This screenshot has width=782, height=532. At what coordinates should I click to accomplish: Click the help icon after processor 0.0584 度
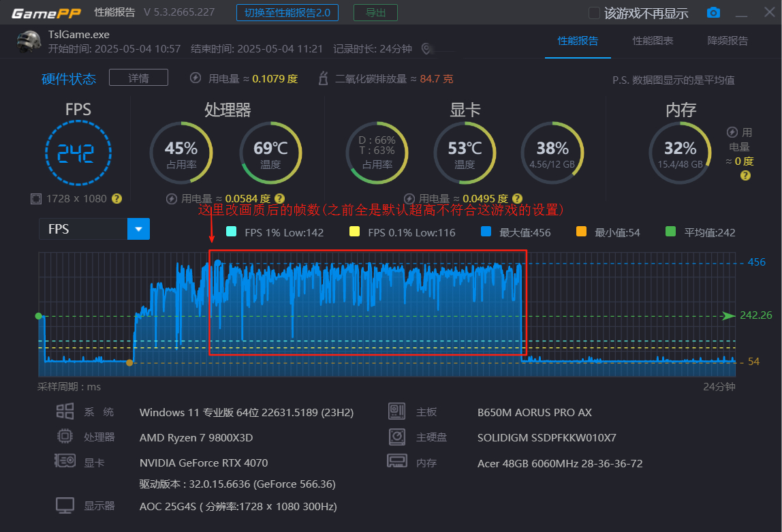click(x=279, y=198)
